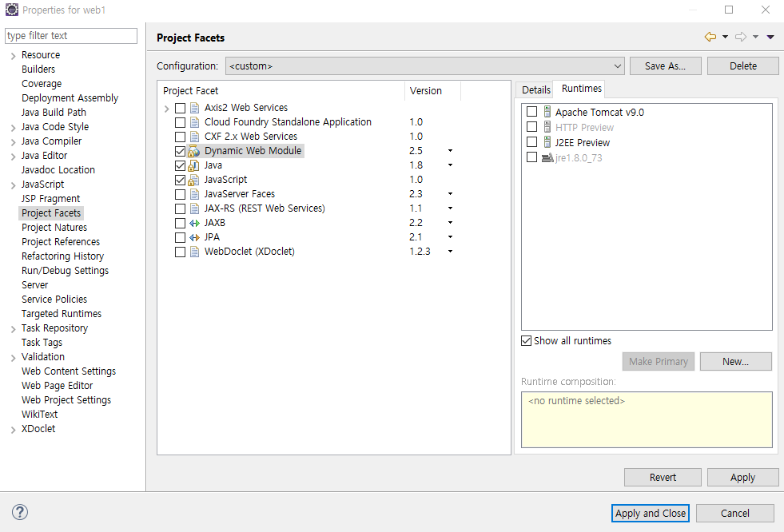Click the Delete configuration button
This screenshot has height=532, width=784.
point(742,66)
